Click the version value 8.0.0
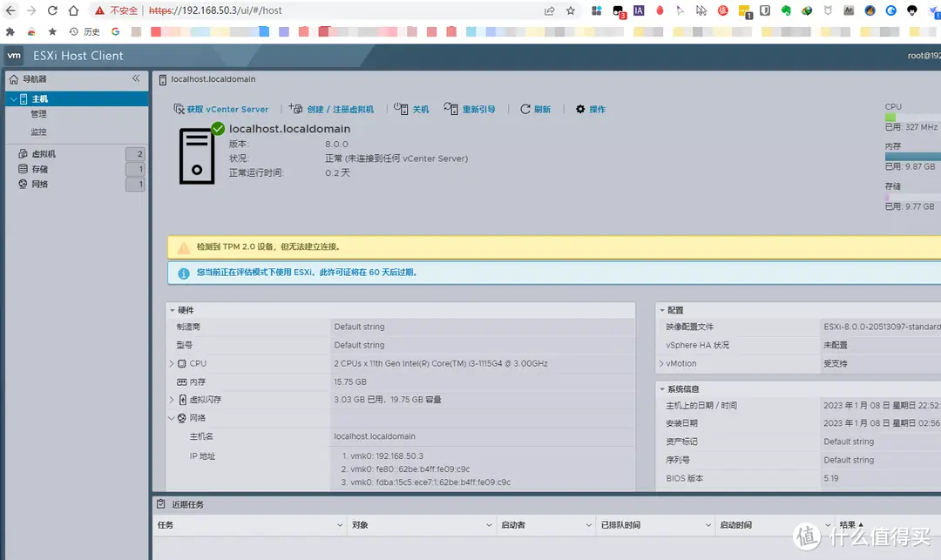Image resolution: width=941 pixels, height=560 pixels. tap(336, 144)
